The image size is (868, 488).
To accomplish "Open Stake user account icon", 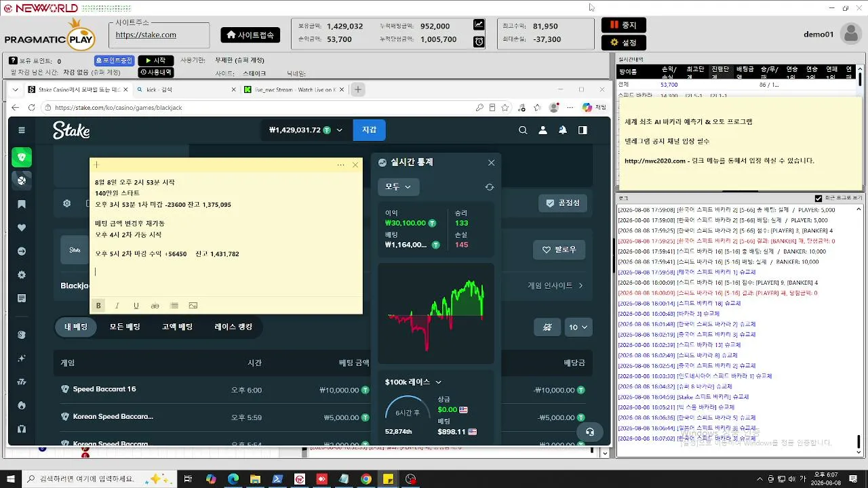I will tap(542, 130).
